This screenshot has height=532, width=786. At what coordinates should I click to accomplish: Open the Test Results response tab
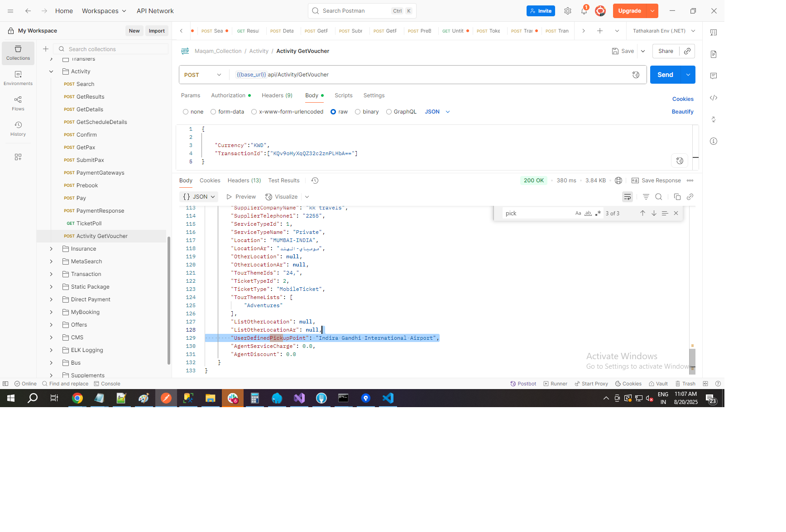click(283, 180)
